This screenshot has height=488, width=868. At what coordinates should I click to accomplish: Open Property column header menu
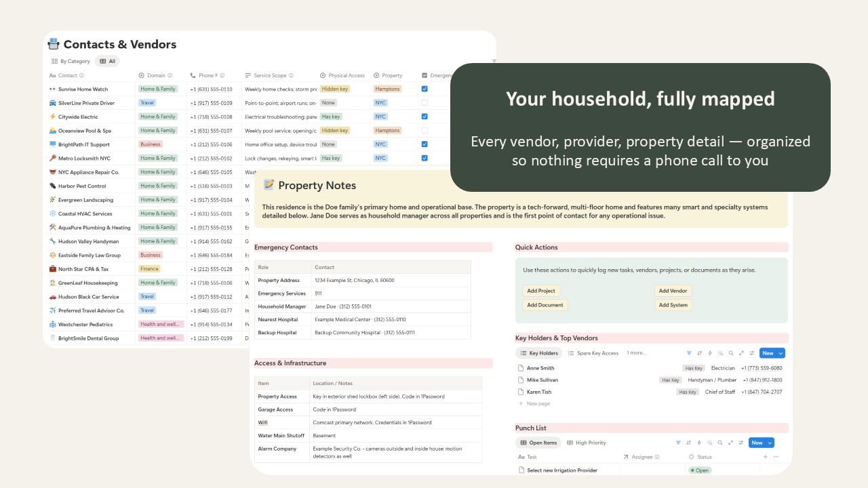point(388,75)
